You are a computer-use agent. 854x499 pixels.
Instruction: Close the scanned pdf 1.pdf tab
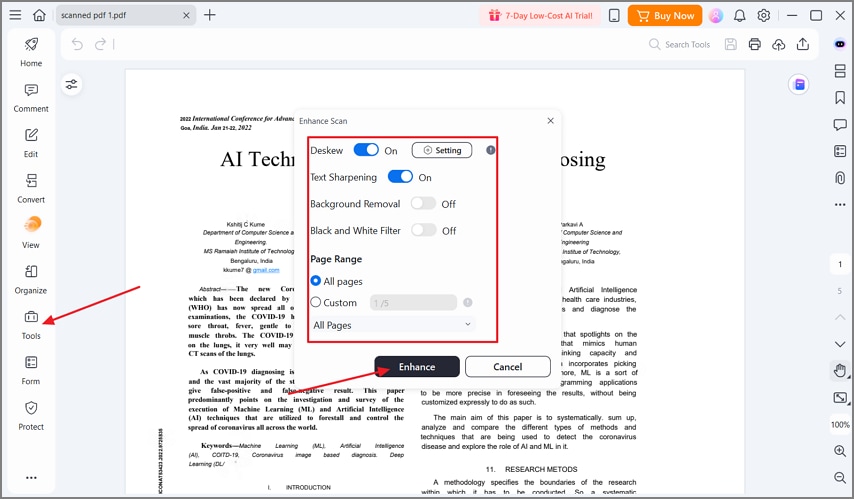point(186,15)
